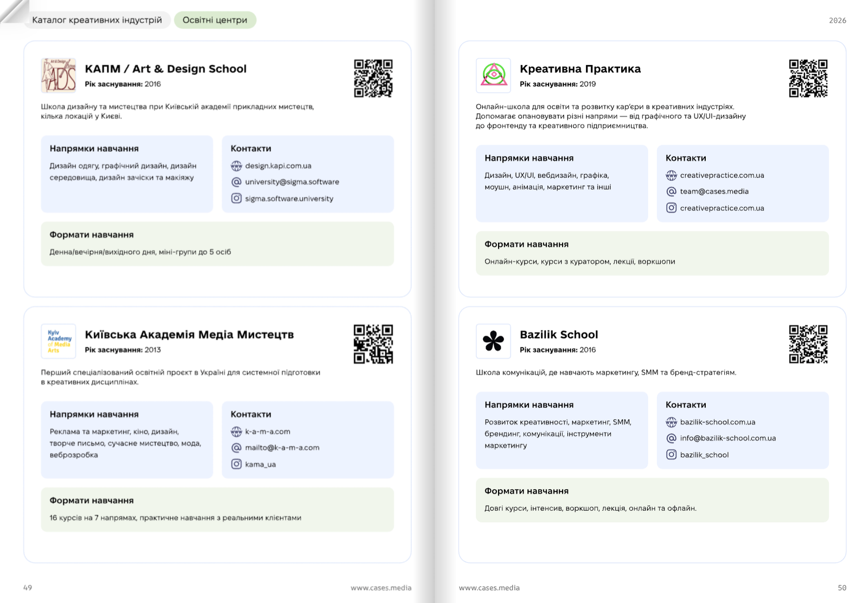868x603 pixels.
Task: Click 'Формати навчання' heading in the Креативна Практика card
Action: pos(527,245)
